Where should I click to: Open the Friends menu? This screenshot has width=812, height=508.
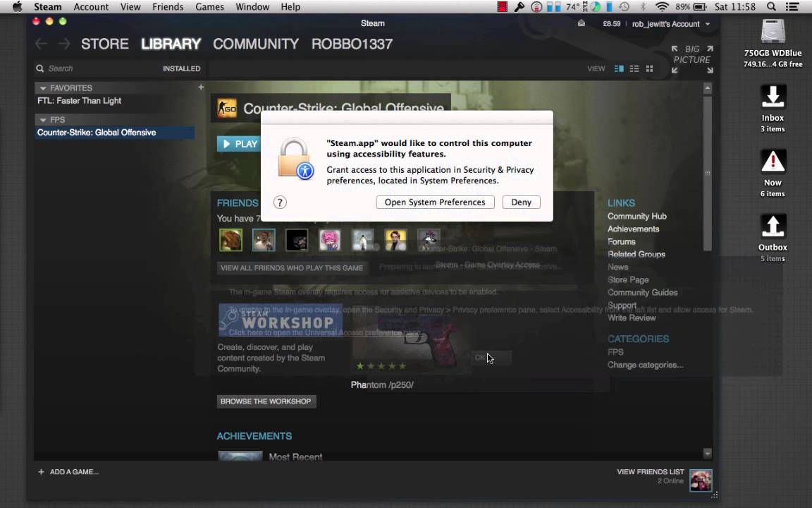click(x=168, y=7)
